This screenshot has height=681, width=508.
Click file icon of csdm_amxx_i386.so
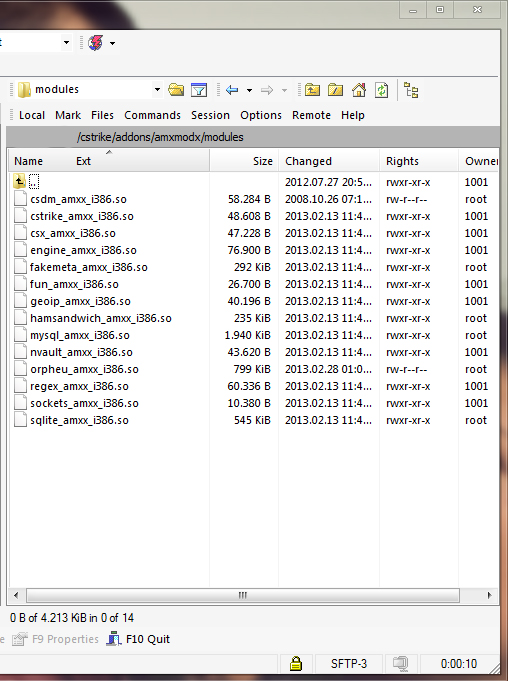point(20,199)
